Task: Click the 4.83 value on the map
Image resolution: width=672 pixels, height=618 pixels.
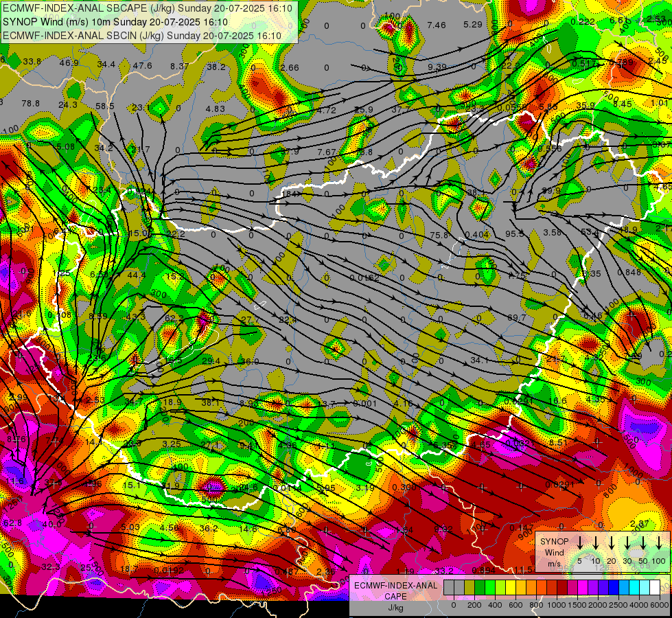Action: click(215, 108)
